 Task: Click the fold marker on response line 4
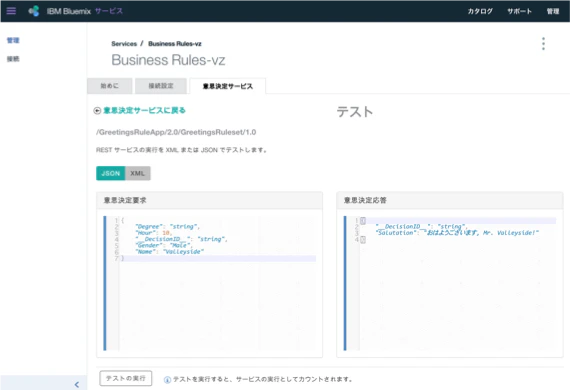pyautogui.click(x=363, y=240)
